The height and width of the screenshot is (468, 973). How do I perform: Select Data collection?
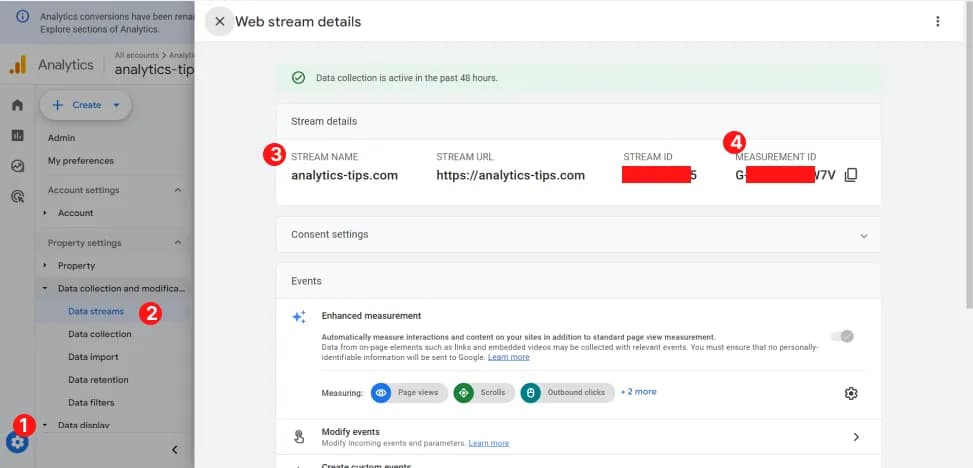click(100, 334)
